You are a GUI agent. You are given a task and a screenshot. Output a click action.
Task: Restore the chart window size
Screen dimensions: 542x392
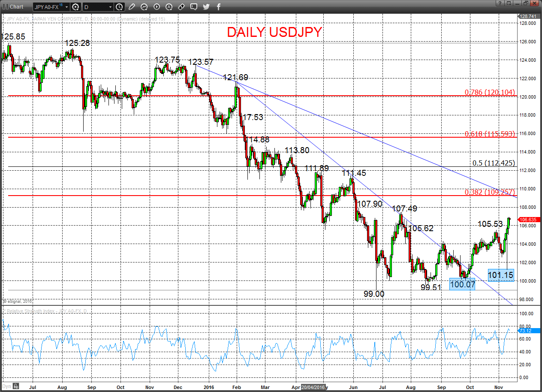(x=527, y=3)
